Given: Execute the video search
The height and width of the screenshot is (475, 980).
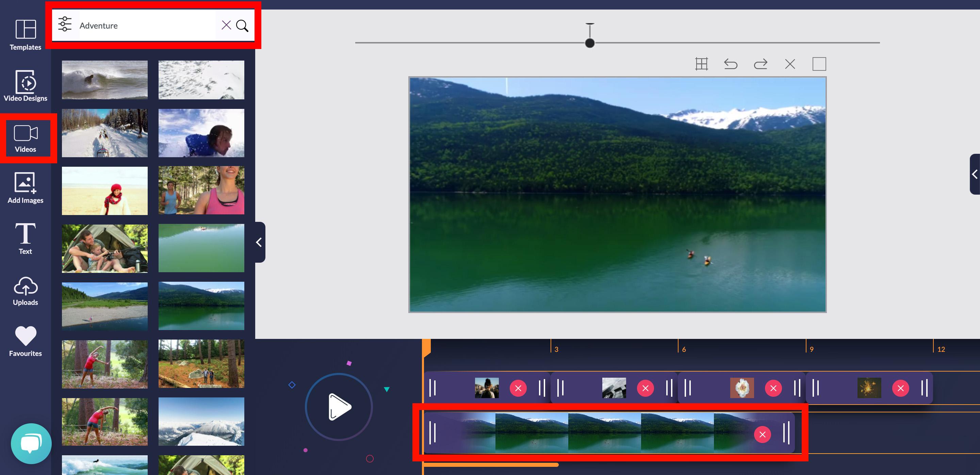Looking at the screenshot, I should (x=243, y=26).
